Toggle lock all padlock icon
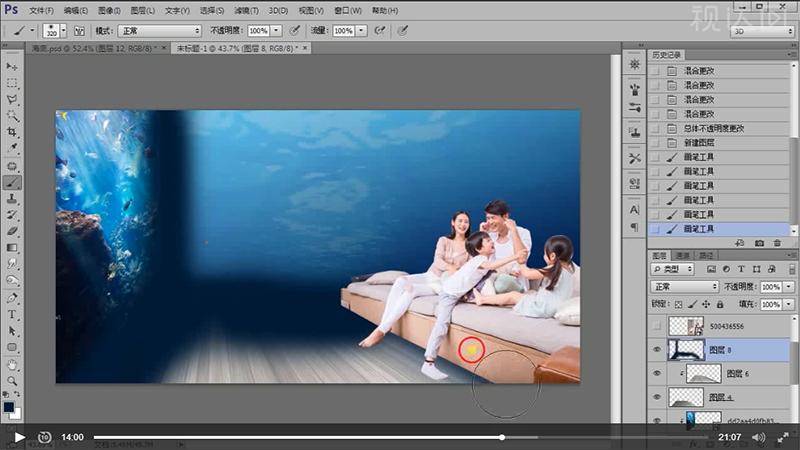 [719, 304]
